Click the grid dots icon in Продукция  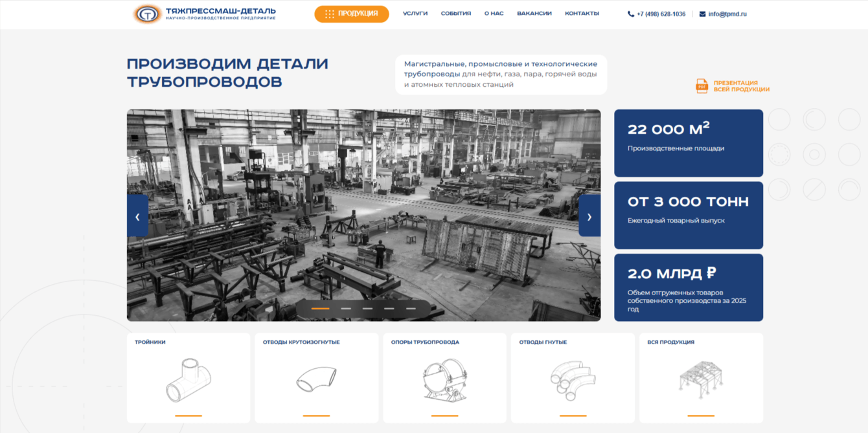coord(330,14)
